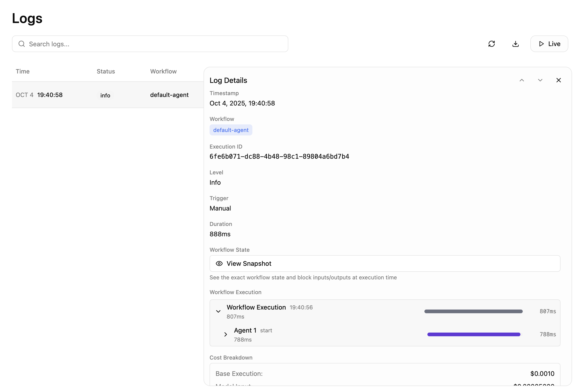The height and width of the screenshot is (392, 578).
Task: Open the default-agent link in Log Details
Action: coord(231,130)
